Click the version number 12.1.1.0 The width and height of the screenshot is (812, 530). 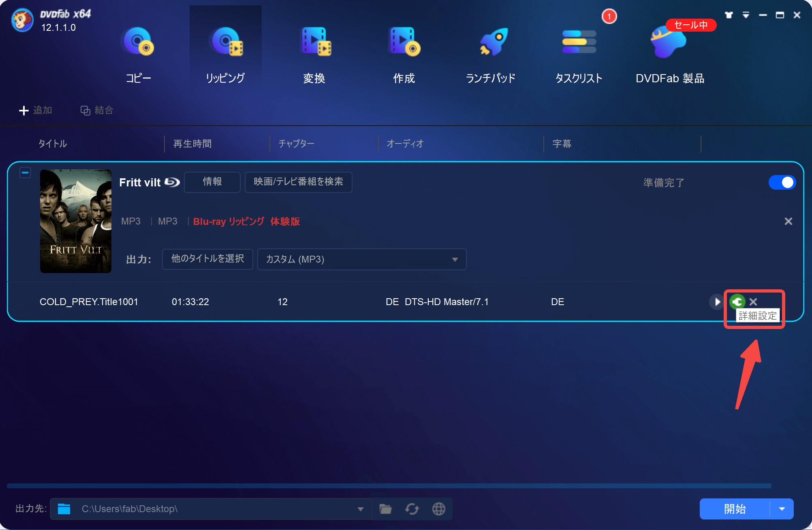pyautogui.click(x=58, y=28)
